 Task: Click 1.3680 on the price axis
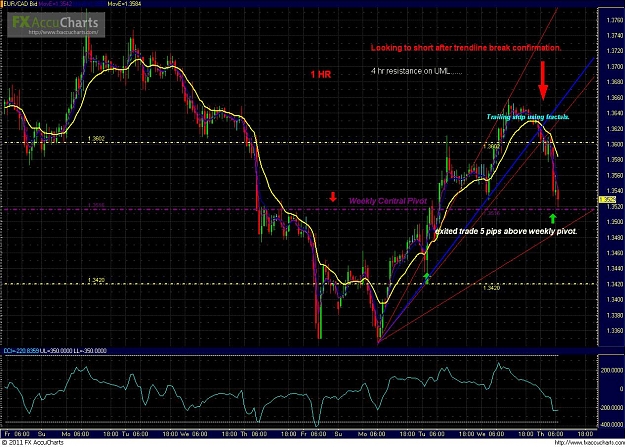pos(615,82)
